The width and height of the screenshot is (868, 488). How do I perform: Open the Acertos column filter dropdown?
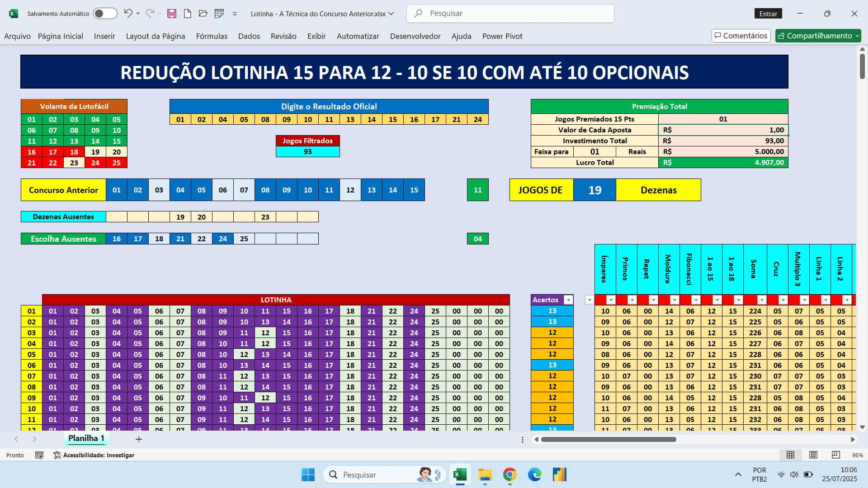click(x=568, y=300)
